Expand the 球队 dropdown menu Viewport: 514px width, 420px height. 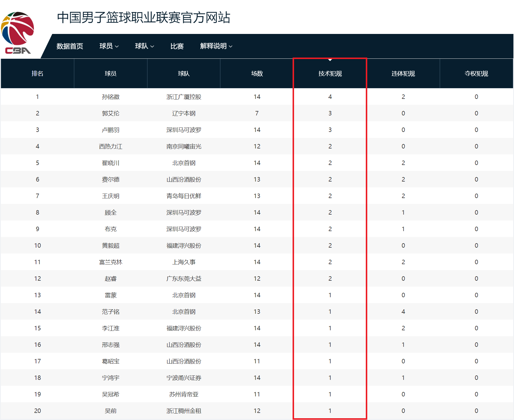[144, 46]
